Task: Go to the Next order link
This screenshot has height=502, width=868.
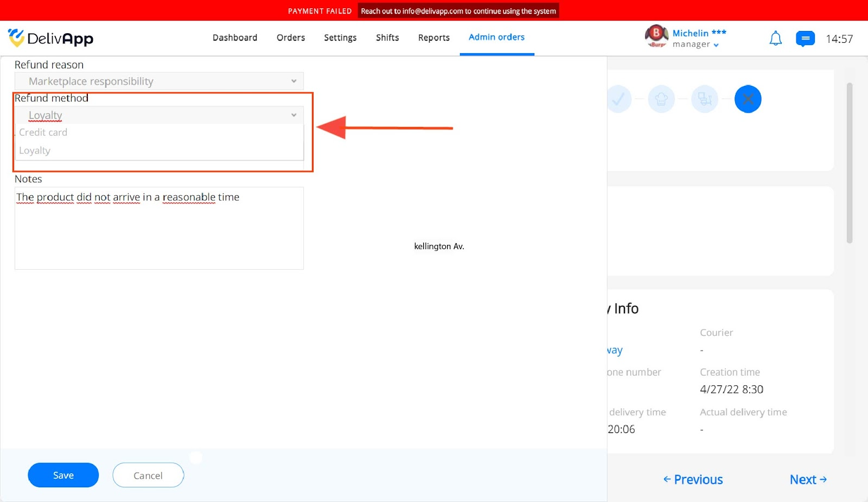Action: pos(808,480)
